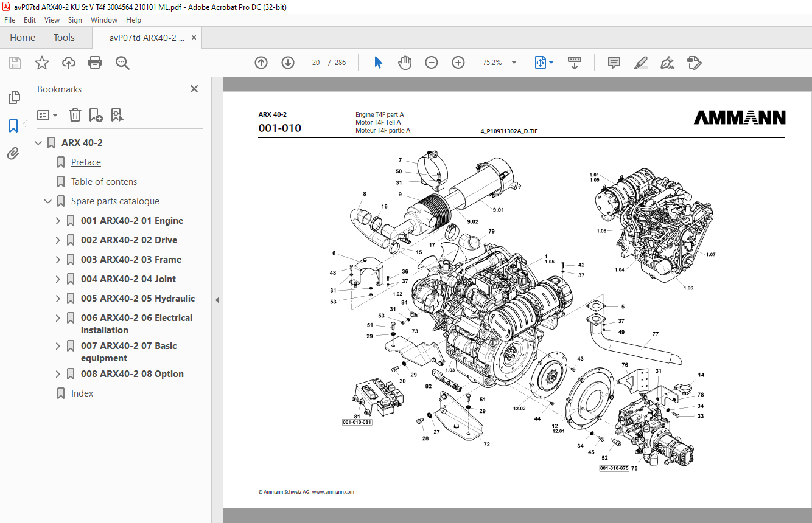Select the avP07td ARX40-2 document tab

147,38
